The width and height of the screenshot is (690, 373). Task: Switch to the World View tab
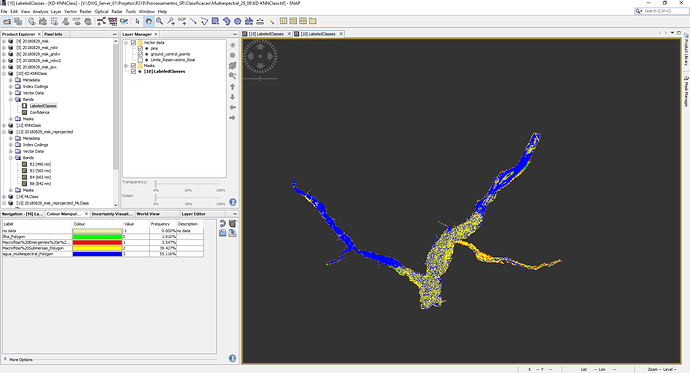148,214
